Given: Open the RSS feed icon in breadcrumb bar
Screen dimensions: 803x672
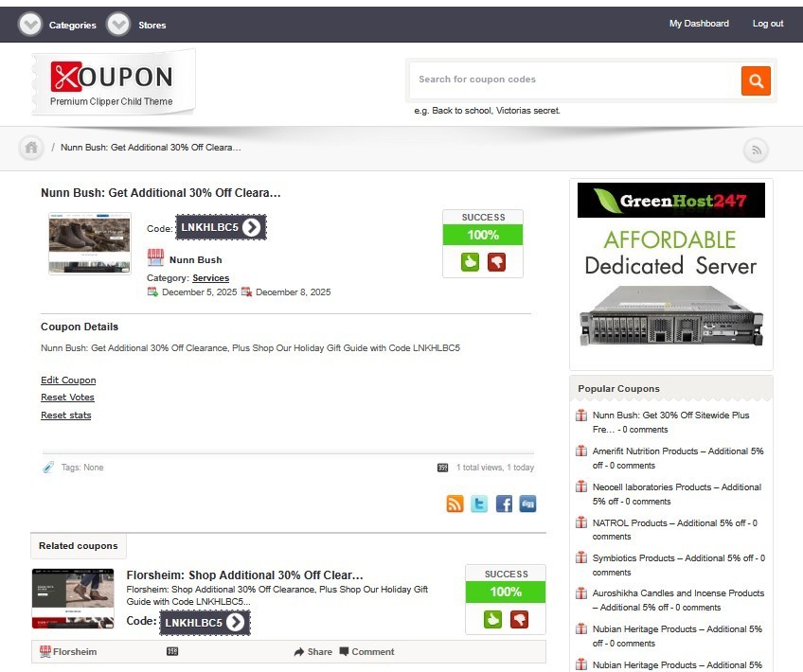Looking at the screenshot, I should pos(756,150).
